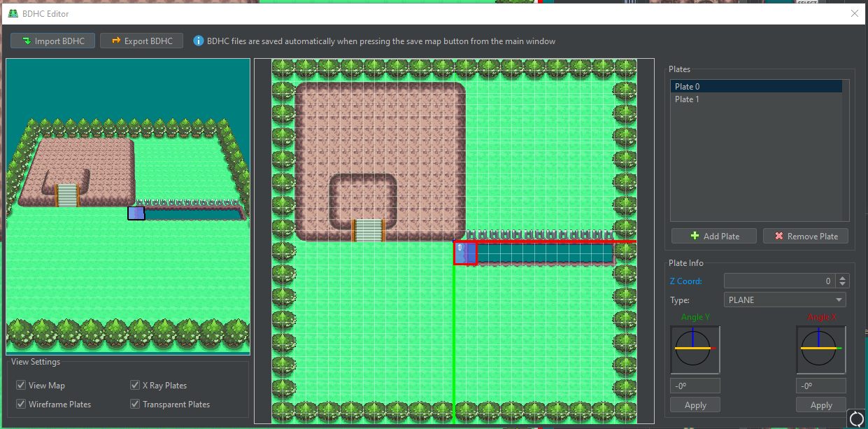Select Plate 0 in the Plates list

click(x=687, y=87)
